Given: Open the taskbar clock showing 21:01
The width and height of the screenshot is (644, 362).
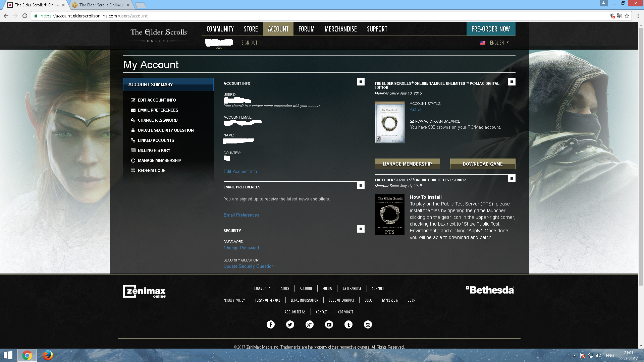Looking at the screenshot, I should click(628, 356).
